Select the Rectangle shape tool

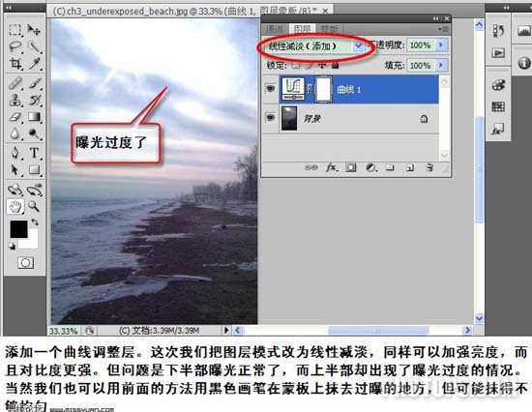coord(34,169)
